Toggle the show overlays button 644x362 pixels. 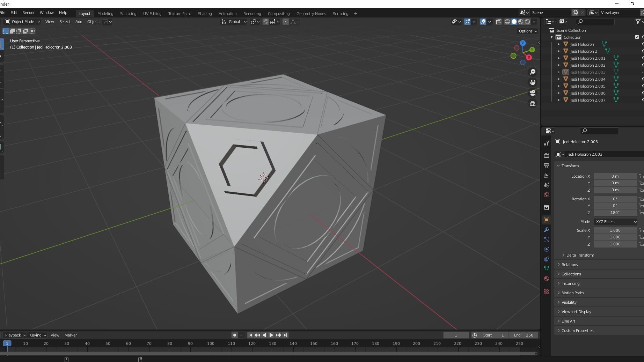point(483,22)
